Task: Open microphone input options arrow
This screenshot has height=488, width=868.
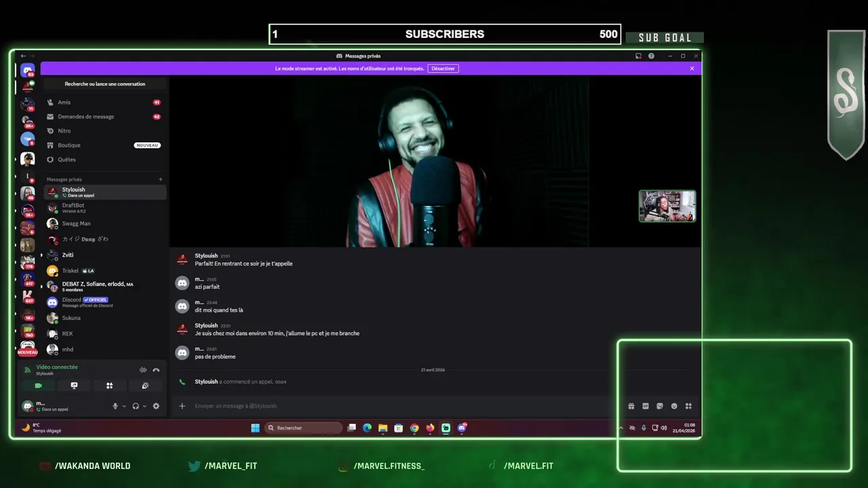Action: tap(123, 406)
